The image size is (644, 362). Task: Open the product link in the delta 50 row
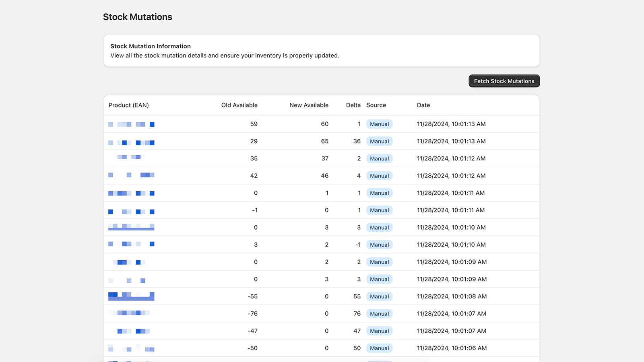point(131,348)
